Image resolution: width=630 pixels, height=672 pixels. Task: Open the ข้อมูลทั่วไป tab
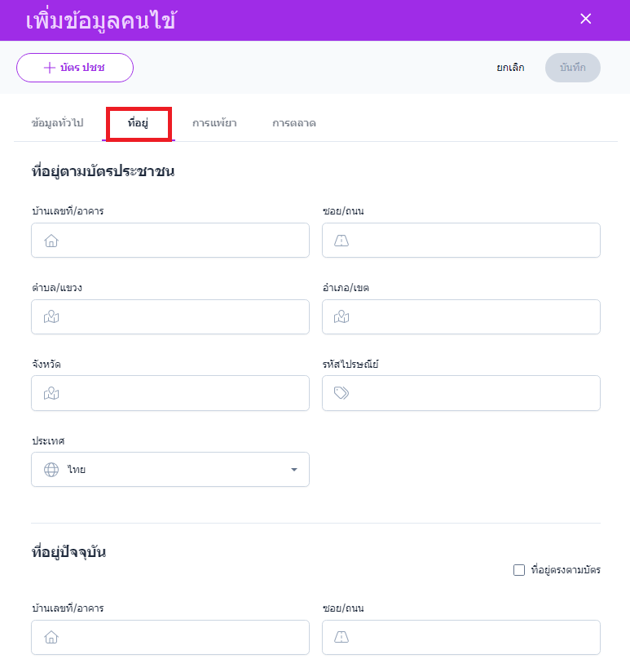[x=56, y=123]
